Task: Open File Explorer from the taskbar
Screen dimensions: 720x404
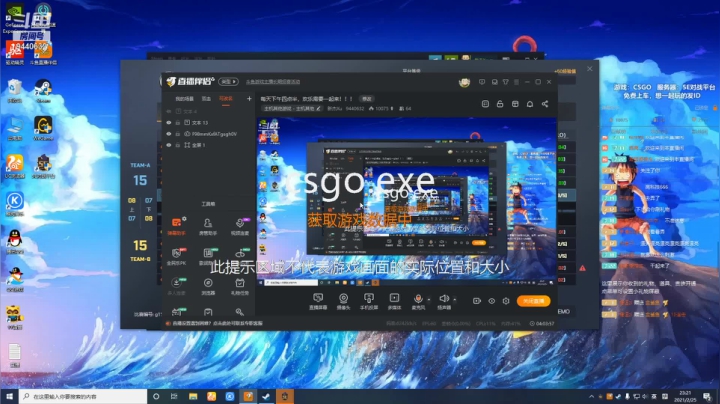Action: 193,396
